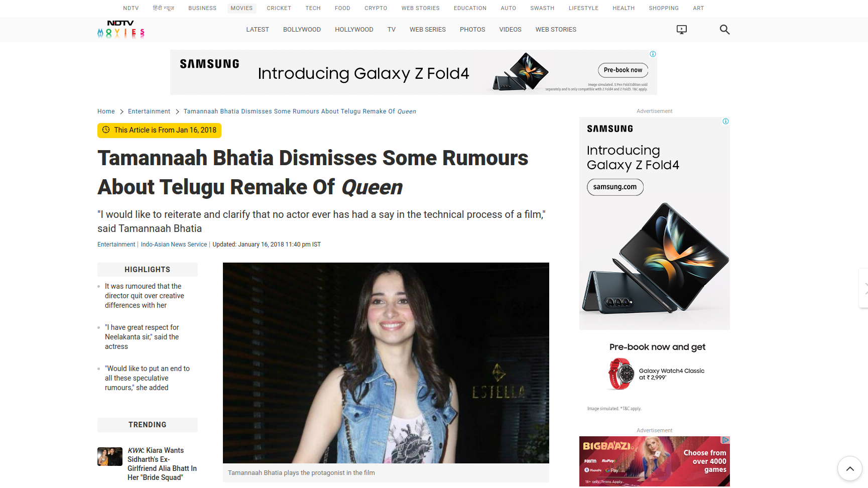Click the NDTV Movies logo

point(121,30)
